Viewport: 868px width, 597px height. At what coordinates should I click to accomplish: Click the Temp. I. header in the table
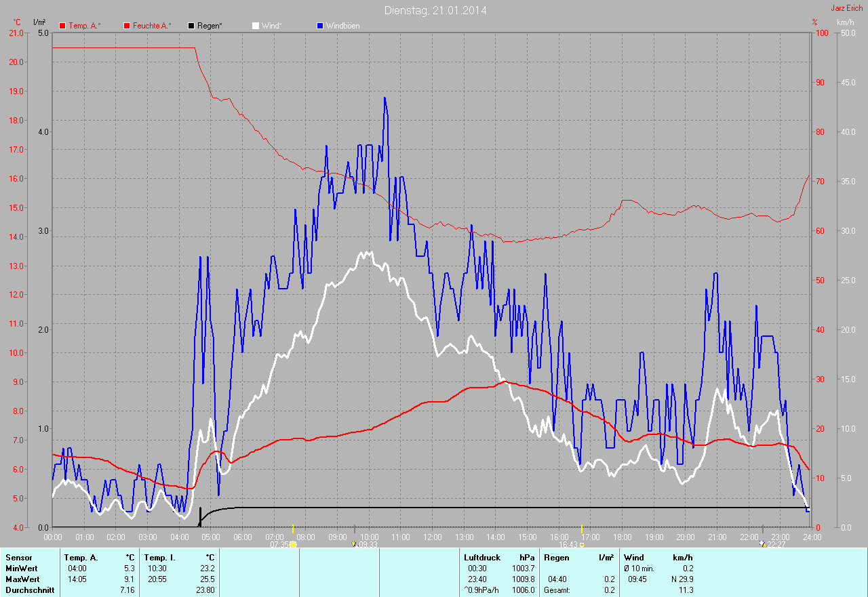pyautogui.click(x=159, y=558)
